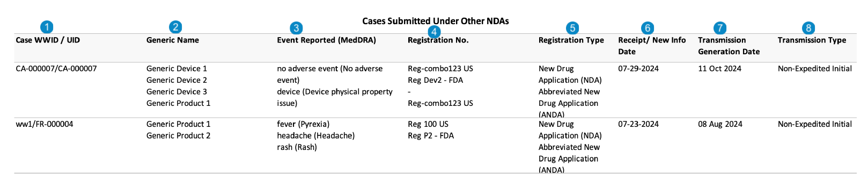
Task: Click the Case WWID / UID column header
Action: pyautogui.click(x=48, y=40)
